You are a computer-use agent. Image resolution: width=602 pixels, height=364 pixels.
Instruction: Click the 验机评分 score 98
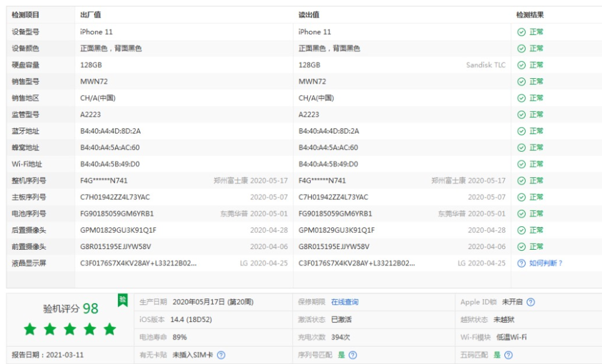[x=91, y=309]
